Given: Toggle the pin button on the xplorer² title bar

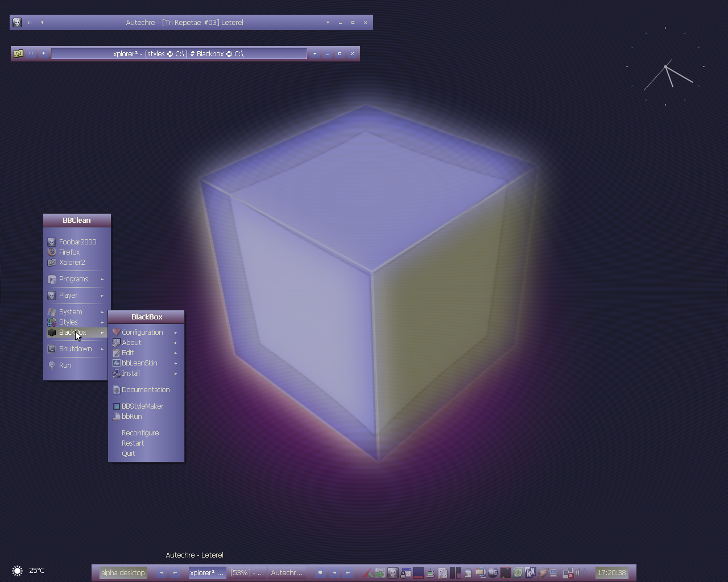Looking at the screenshot, I should coord(43,54).
